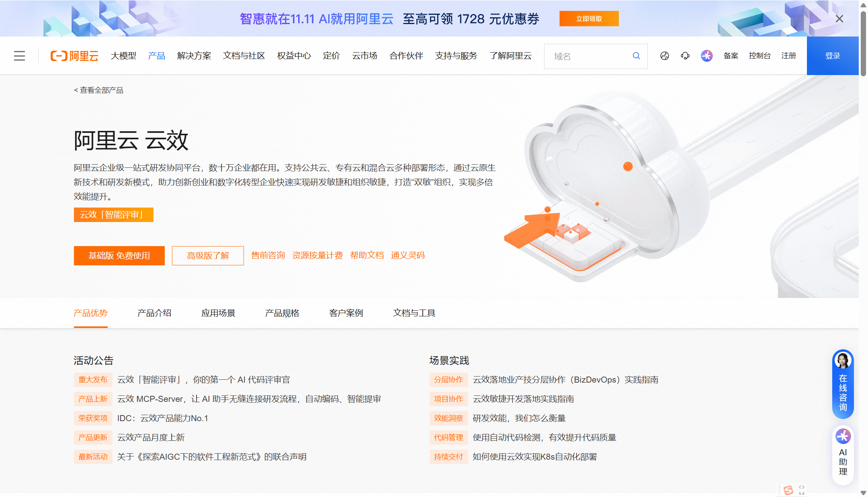The image size is (868, 497).
Task: Expand the 产品 navigation menu
Action: (156, 56)
